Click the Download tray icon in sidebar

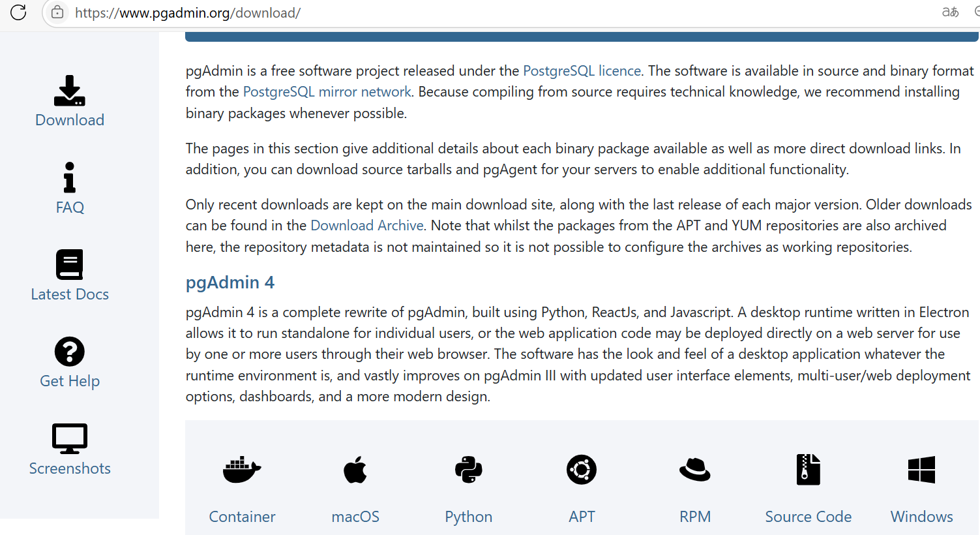[70, 91]
